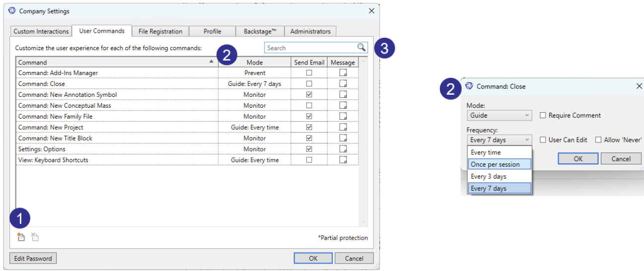Open message note for Command: Close row

click(x=343, y=84)
